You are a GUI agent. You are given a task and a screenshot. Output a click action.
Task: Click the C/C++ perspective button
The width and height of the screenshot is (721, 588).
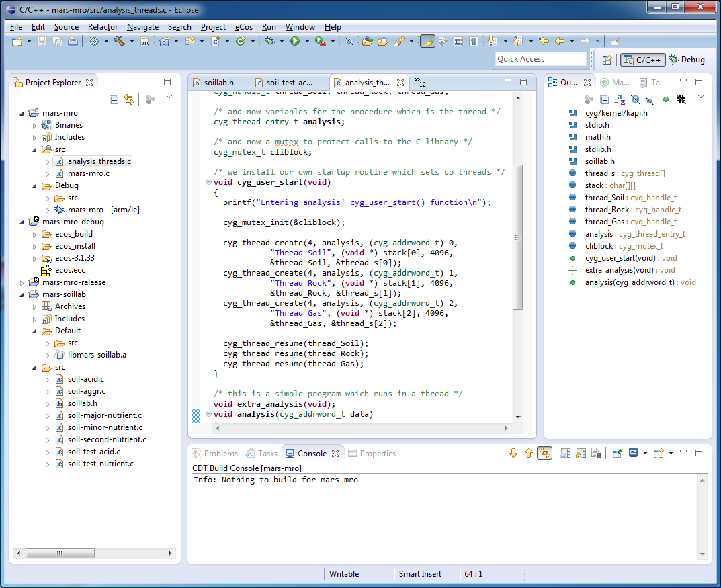(x=643, y=59)
